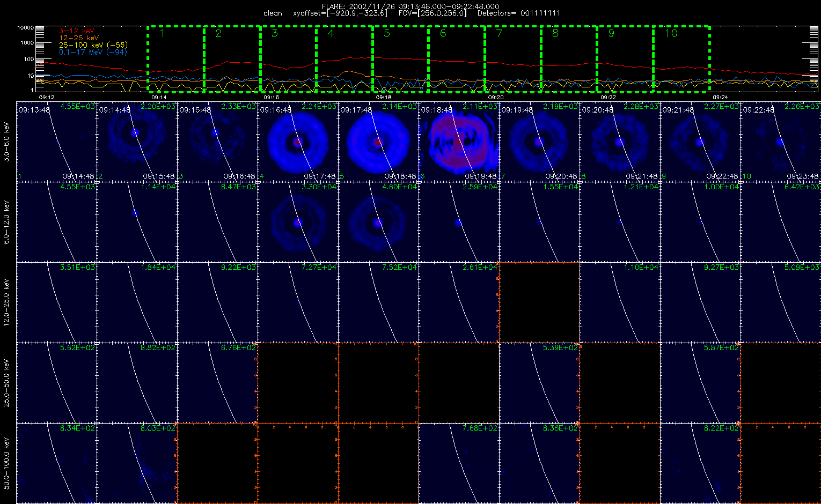The height and width of the screenshot is (504, 821).
Task: Open the 12-25 keV image with peak 7.27E+04
Action: (x=298, y=302)
